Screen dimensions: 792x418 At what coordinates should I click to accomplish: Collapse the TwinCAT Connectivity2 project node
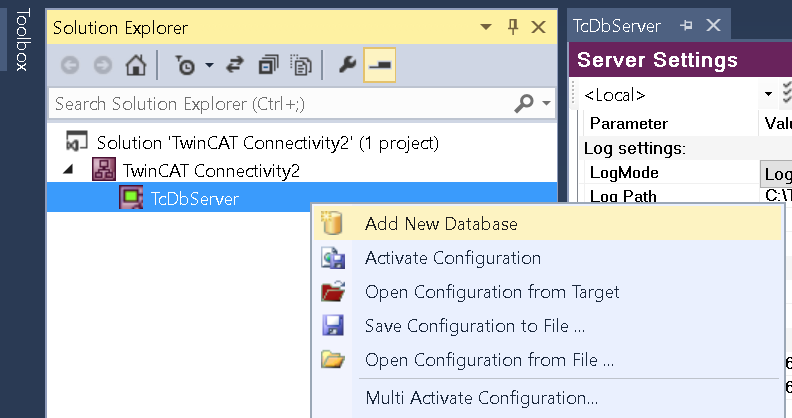[69, 170]
